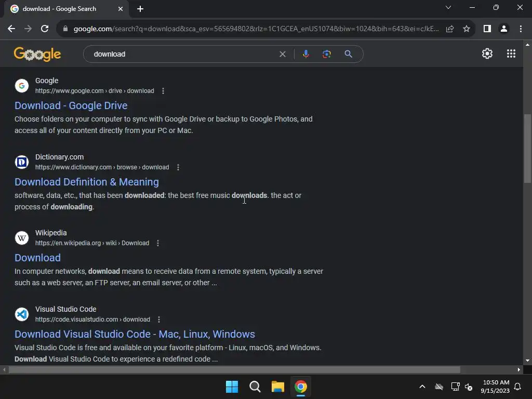Open Google quick settings gear
The width and height of the screenshot is (532, 399).
[487, 54]
